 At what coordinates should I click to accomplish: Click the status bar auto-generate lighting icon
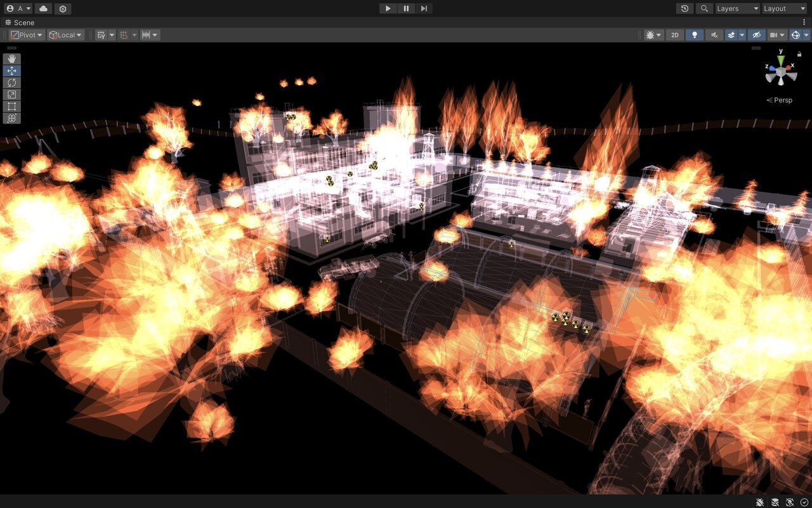click(x=789, y=502)
